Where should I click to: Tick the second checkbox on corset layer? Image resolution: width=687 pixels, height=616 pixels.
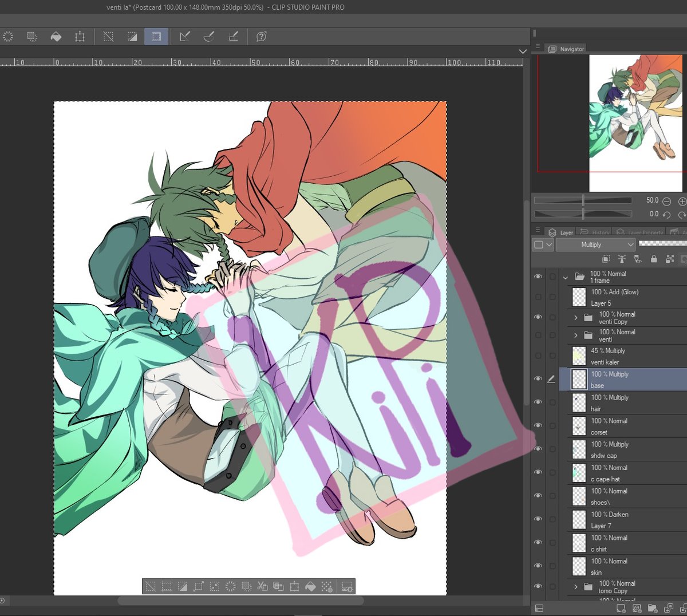tap(552, 426)
